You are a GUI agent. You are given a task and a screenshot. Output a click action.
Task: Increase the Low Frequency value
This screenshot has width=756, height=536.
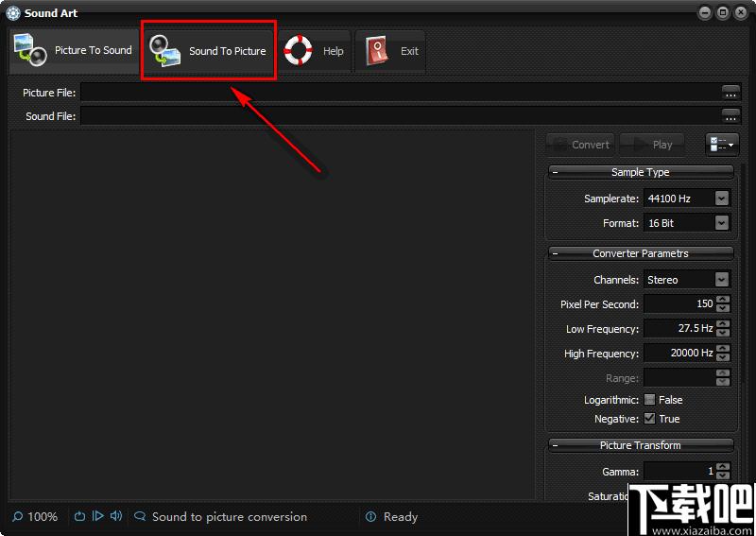[723, 324]
